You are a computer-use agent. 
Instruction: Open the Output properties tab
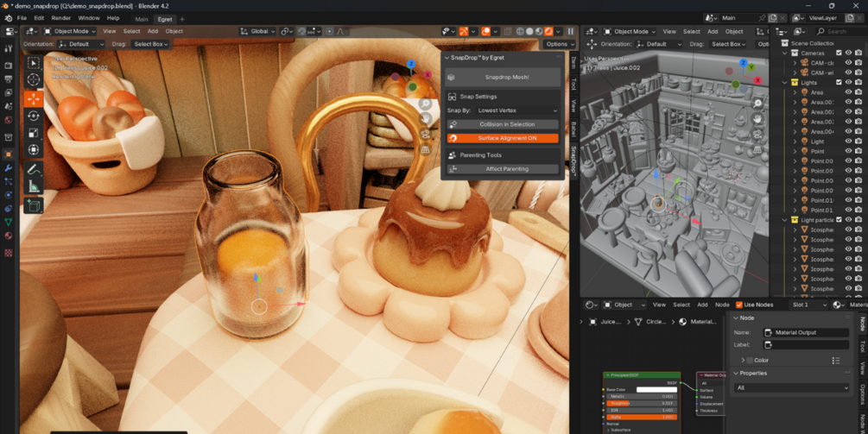[x=9, y=79]
